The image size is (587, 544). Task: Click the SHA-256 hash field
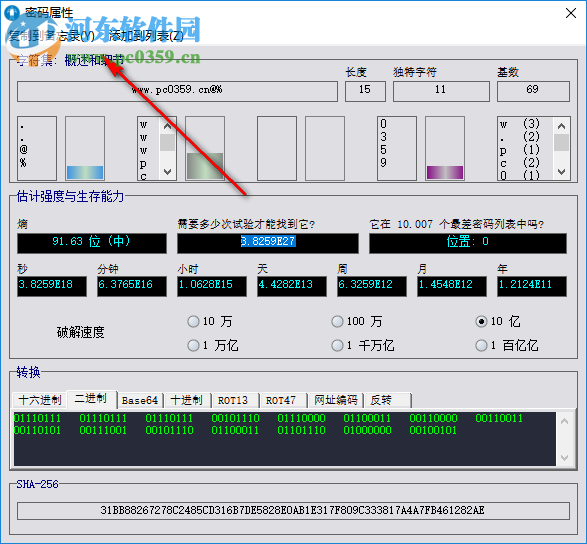pos(294,511)
